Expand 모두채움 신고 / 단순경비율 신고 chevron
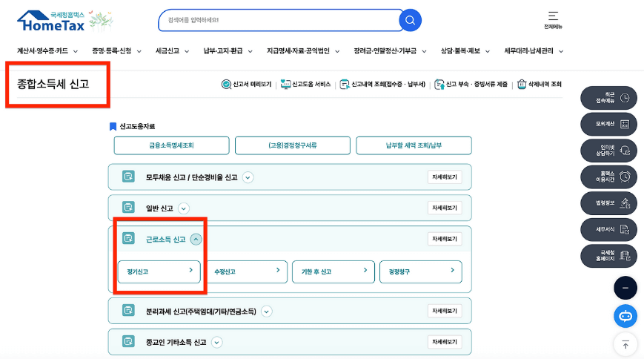Image resolution: width=644 pixels, height=359 pixels. (x=248, y=178)
